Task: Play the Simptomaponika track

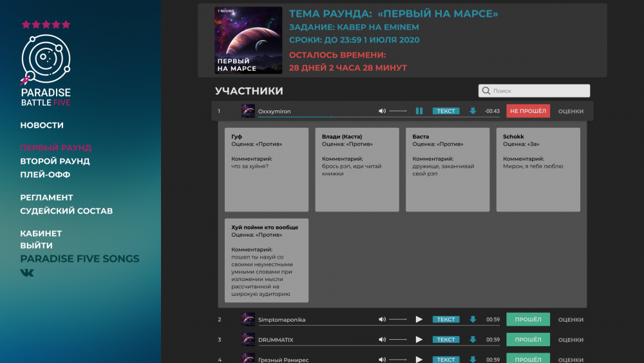Action: coord(419,319)
